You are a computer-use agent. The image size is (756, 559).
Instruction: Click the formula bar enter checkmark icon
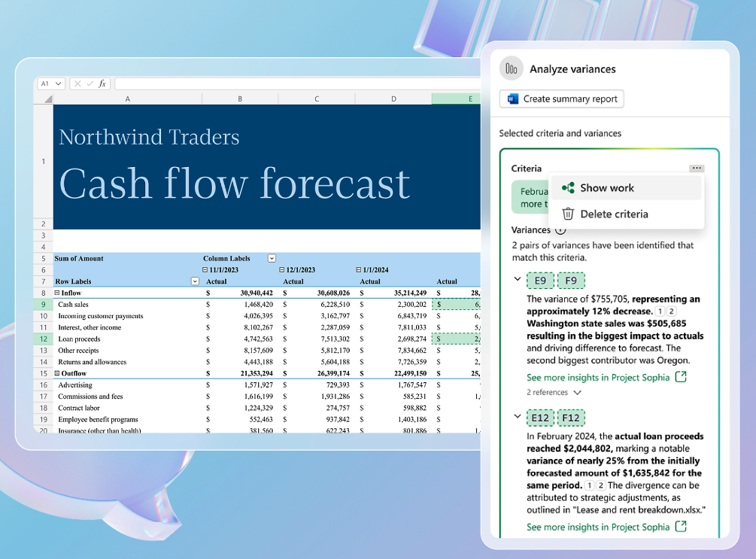(90, 84)
